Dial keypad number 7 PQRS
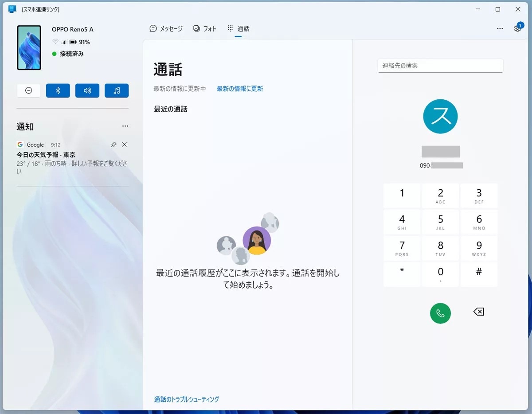Viewport: 532px width, 414px height. tap(402, 248)
